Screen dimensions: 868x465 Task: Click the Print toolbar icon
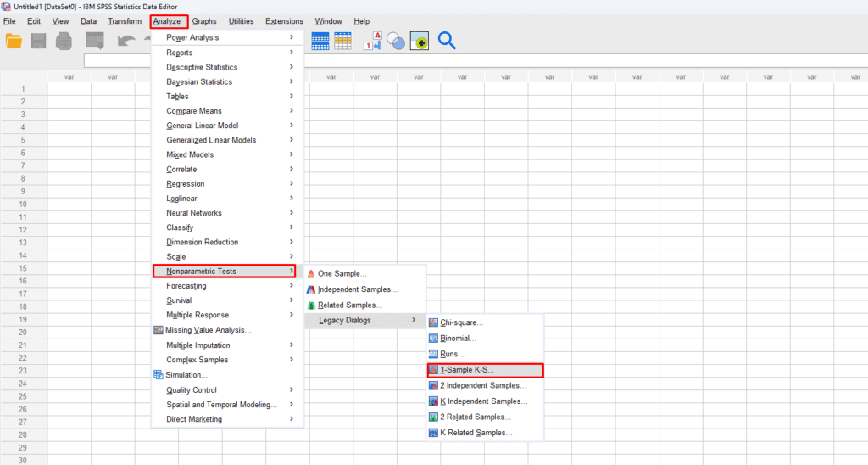tap(64, 41)
